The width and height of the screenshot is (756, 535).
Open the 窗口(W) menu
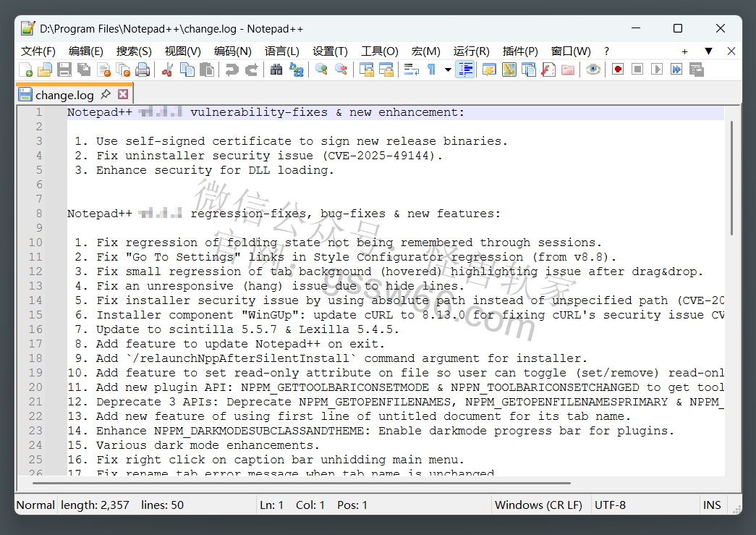click(x=571, y=51)
